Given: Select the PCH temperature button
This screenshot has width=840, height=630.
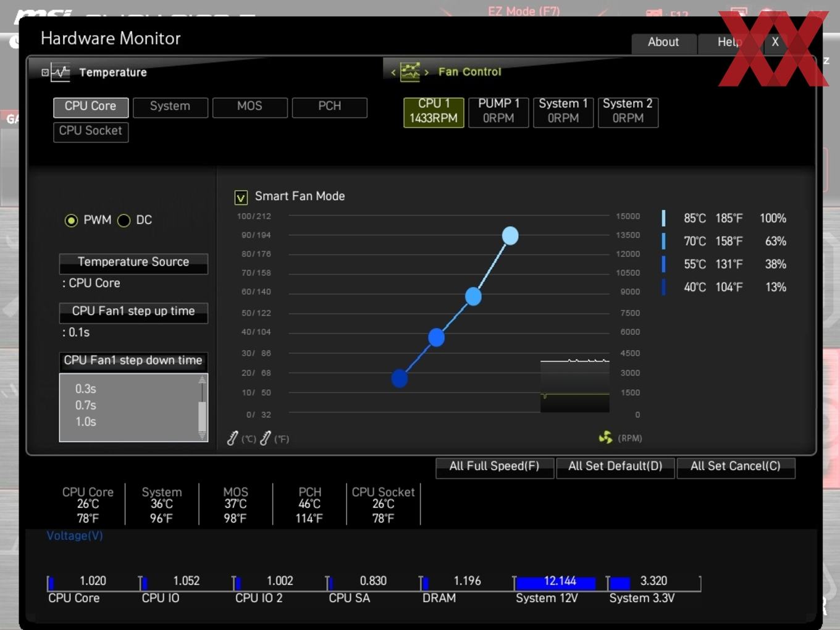Looking at the screenshot, I should point(329,107).
